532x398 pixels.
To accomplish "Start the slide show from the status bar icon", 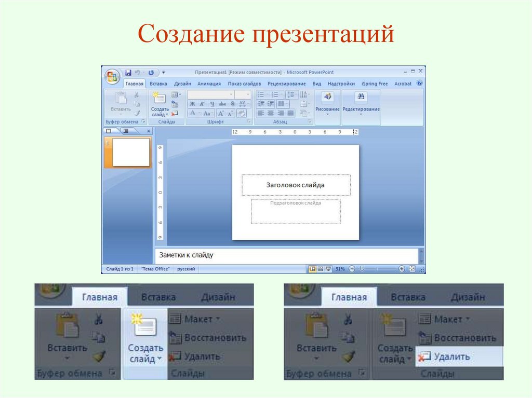I will 328,269.
